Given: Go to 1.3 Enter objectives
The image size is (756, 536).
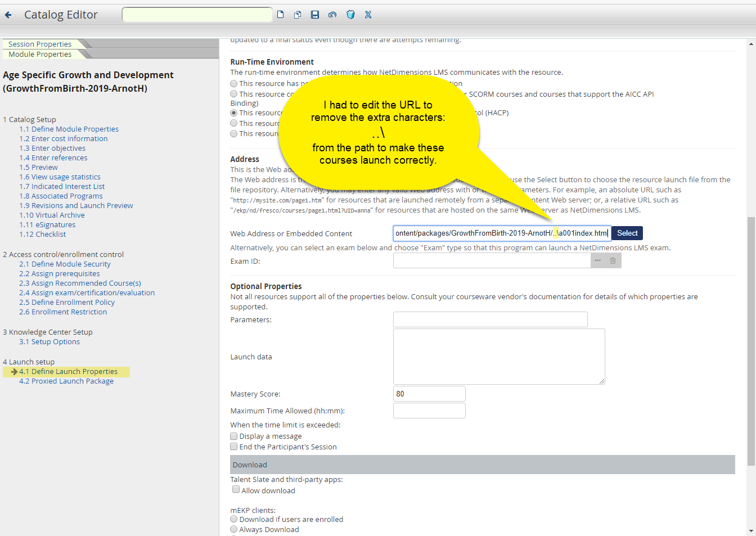Looking at the screenshot, I should (x=52, y=148).
